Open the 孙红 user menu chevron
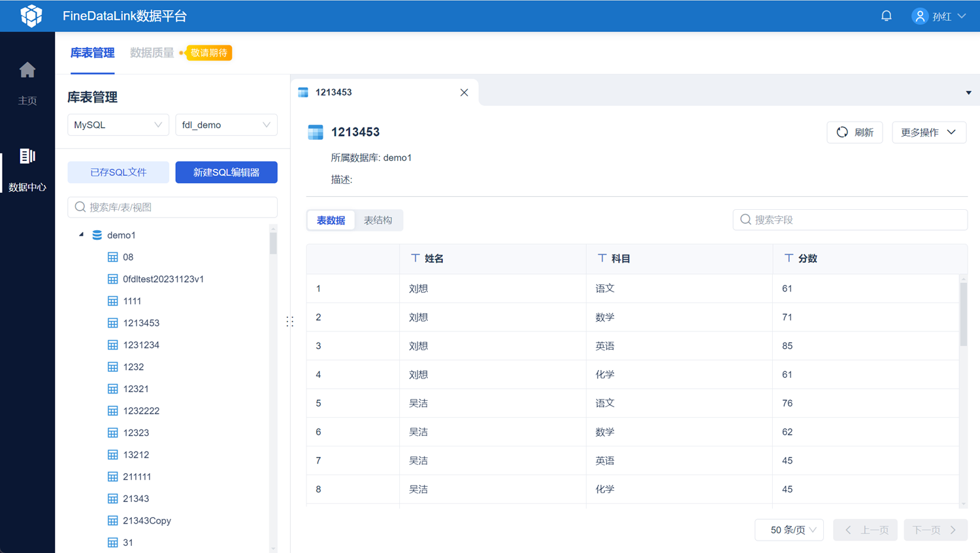The image size is (980, 553). 962,16
